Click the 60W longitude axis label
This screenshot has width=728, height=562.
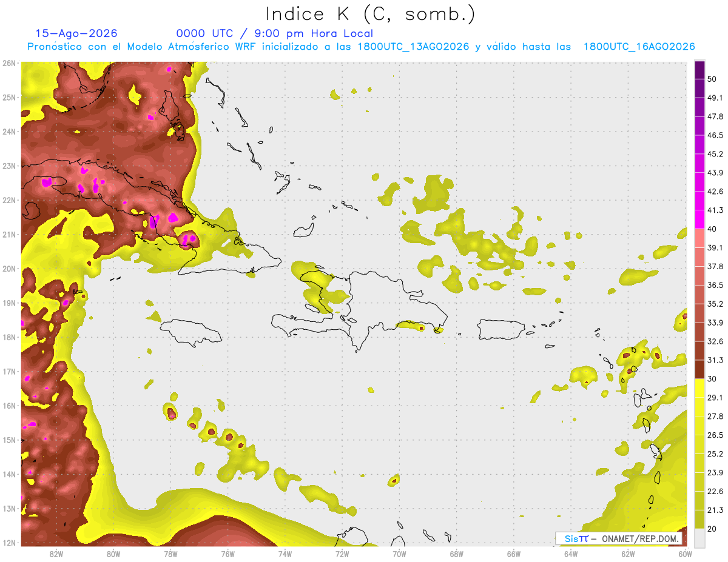point(684,554)
